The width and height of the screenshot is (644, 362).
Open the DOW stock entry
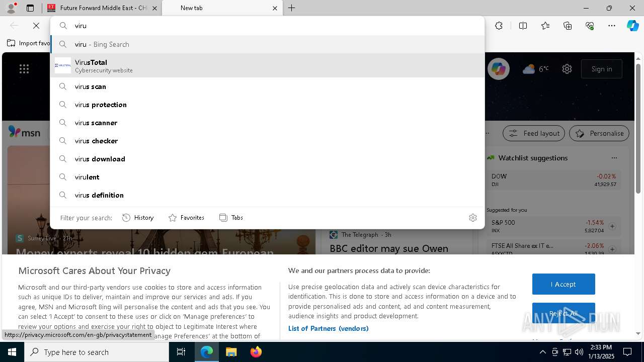click(553, 180)
